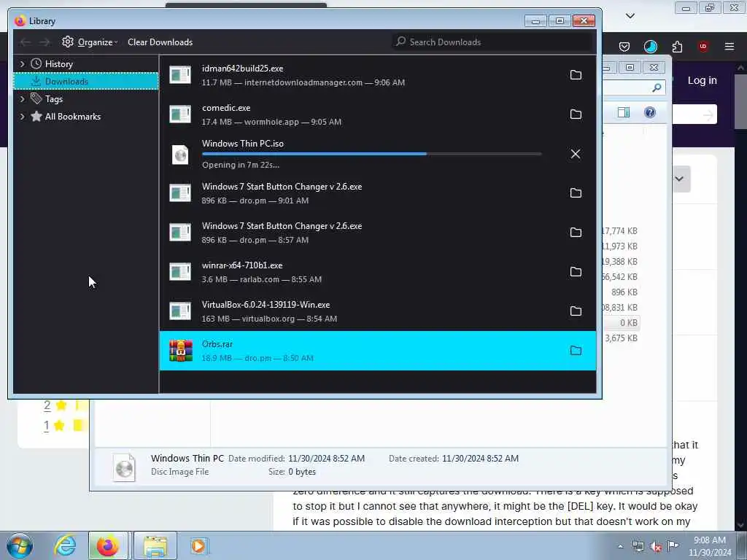Switch to Firefox in the taskbar
This screenshot has height=560, width=747.
[x=108, y=545]
